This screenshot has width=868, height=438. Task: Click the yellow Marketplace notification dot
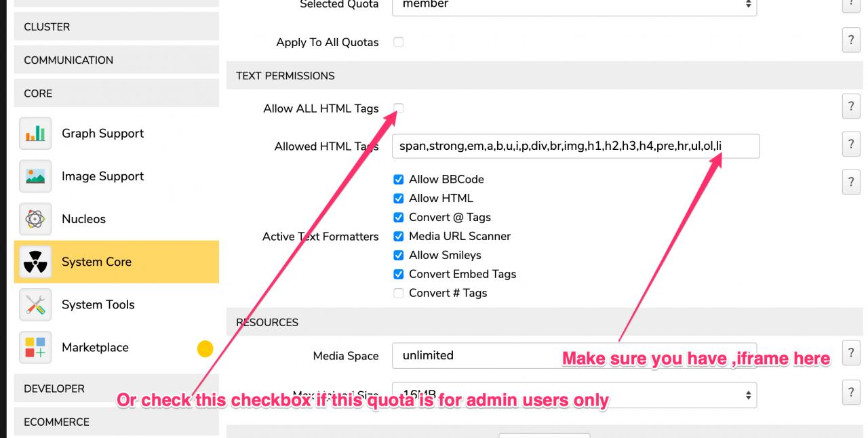[x=205, y=349]
